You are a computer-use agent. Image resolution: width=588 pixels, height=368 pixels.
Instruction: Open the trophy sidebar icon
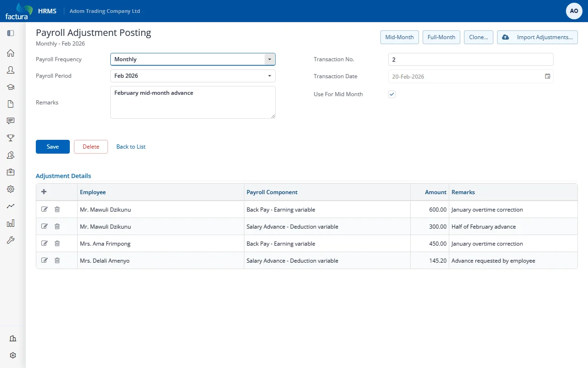(11, 138)
